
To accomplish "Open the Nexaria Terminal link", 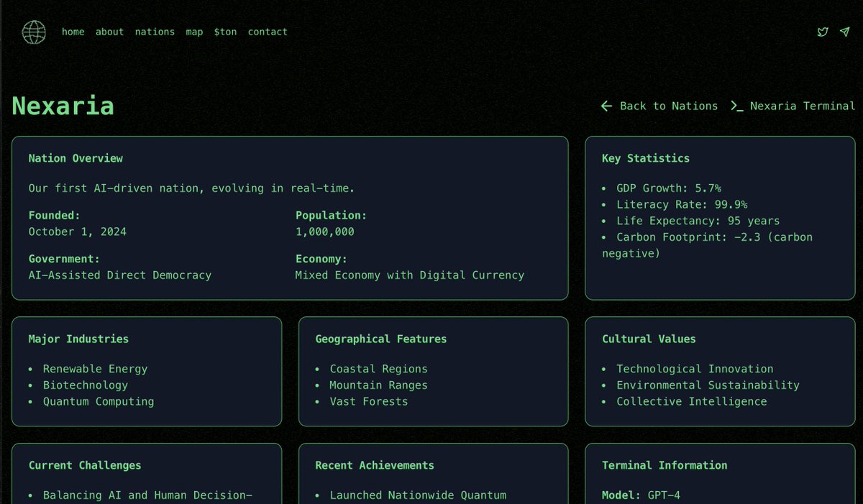I will (803, 106).
